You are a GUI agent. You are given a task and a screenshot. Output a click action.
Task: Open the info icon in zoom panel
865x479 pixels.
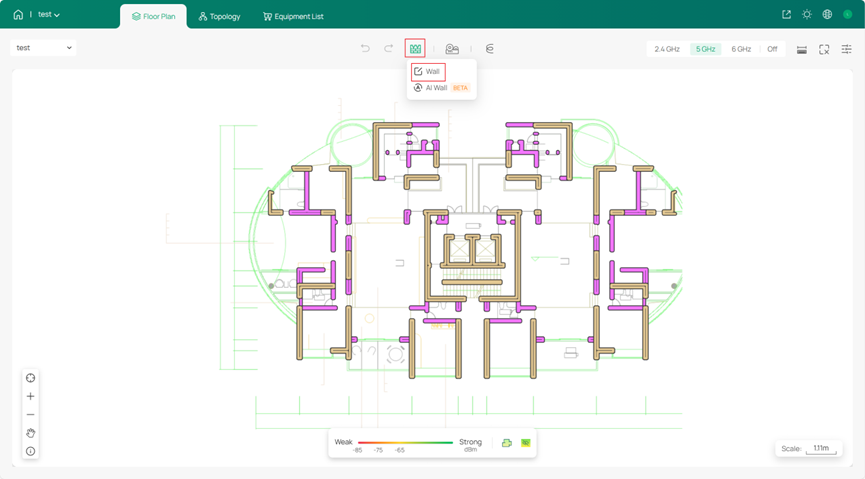(31, 451)
